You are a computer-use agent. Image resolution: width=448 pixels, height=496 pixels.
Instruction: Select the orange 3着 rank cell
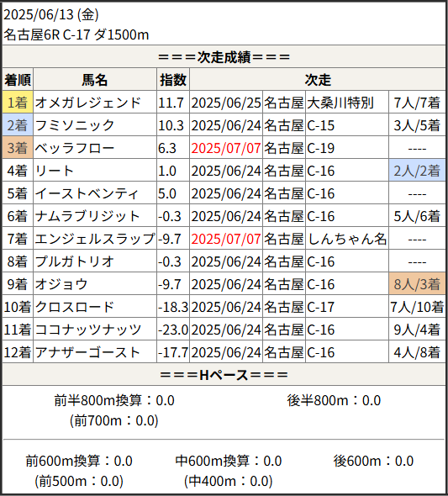click(x=18, y=148)
